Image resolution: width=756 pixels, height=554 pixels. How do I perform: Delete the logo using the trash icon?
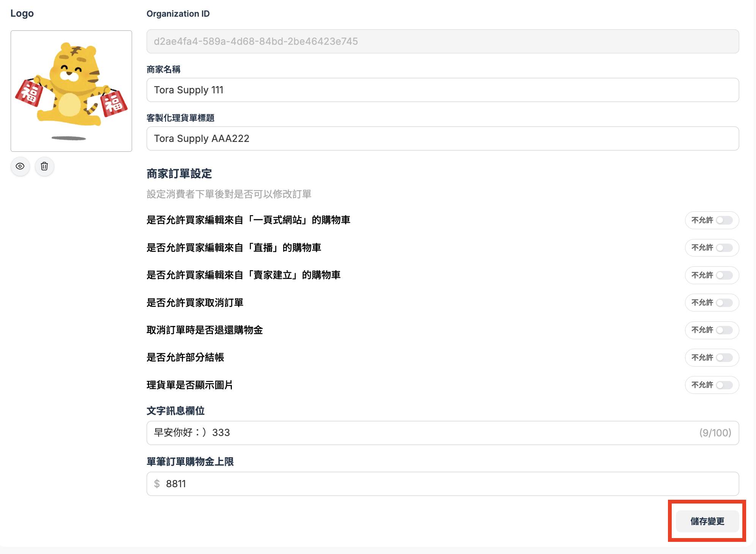(44, 166)
